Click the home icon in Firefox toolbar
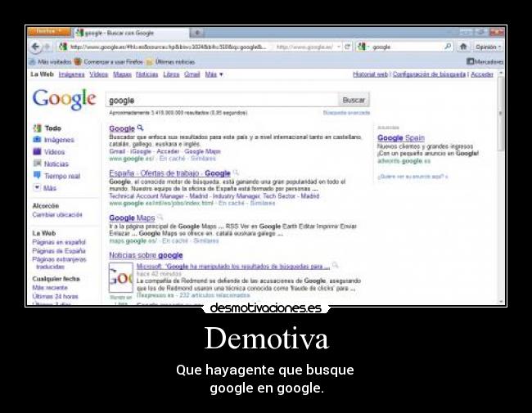Image resolution: width=532 pixels, height=413 pixels. pyautogui.click(x=463, y=47)
